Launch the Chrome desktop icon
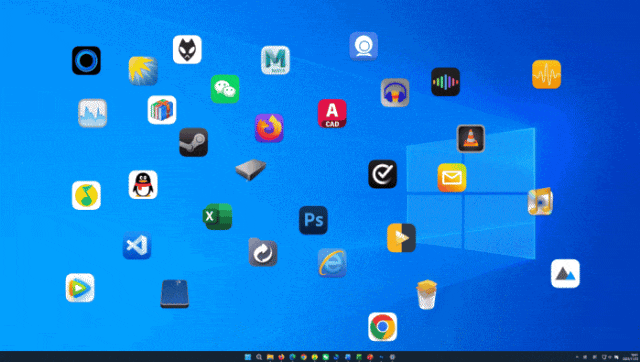The width and height of the screenshot is (640, 362). click(x=382, y=327)
